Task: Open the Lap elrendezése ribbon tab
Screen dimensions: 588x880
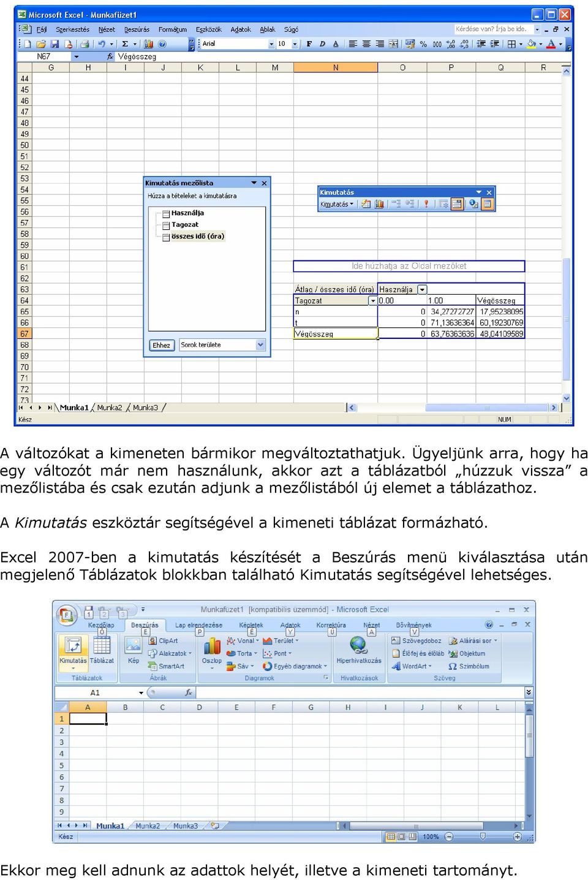Action: [x=198, y=625]
